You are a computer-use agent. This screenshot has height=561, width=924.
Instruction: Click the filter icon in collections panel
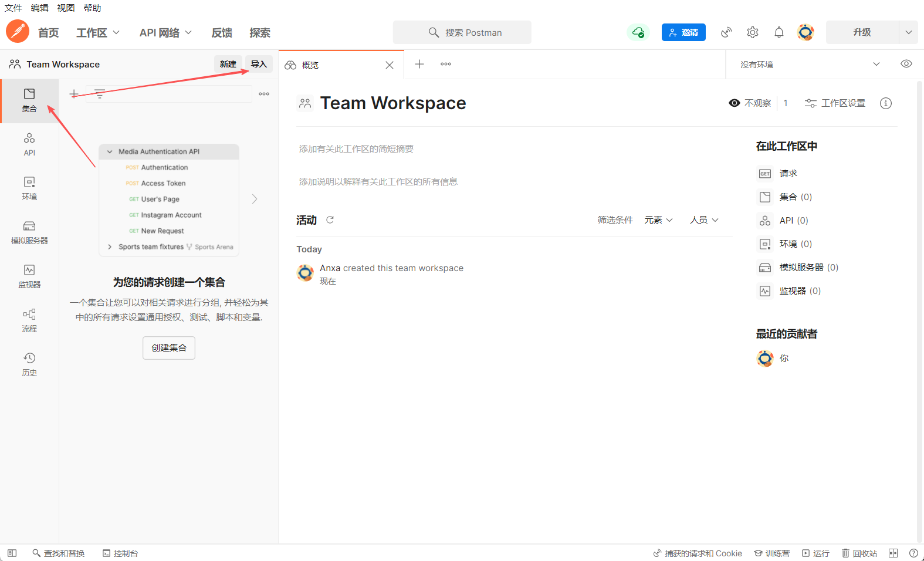[100, 94]
